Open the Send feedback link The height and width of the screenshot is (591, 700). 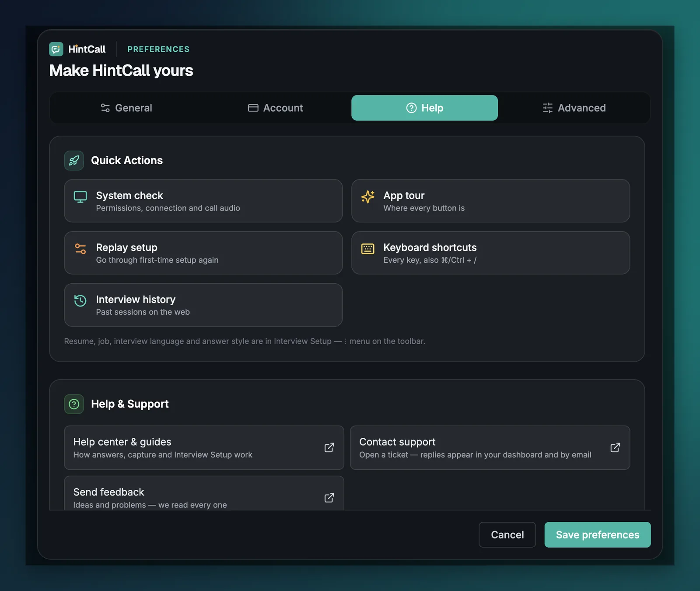[204, 493]
